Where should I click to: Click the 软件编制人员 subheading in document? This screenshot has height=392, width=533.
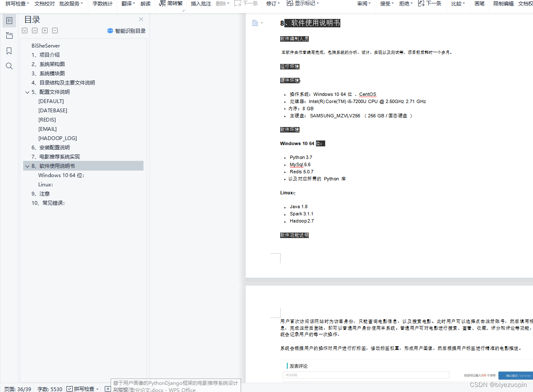click(x=294, y=39)
